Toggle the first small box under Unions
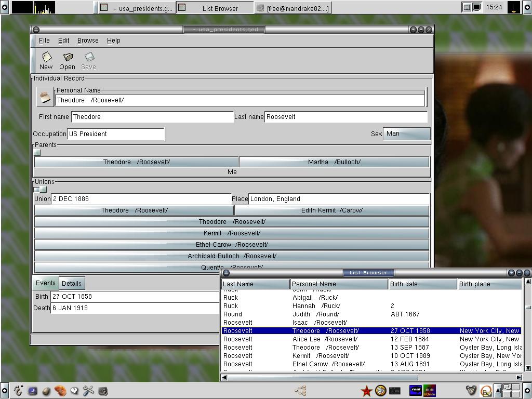Image resolution: width=532 pixels, height=399 pixels. [x=37, y=189]
